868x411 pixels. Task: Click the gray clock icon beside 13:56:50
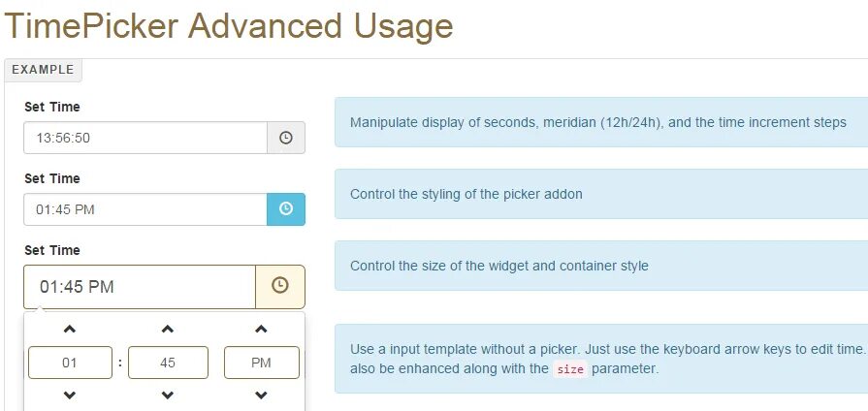pos(286,138)
